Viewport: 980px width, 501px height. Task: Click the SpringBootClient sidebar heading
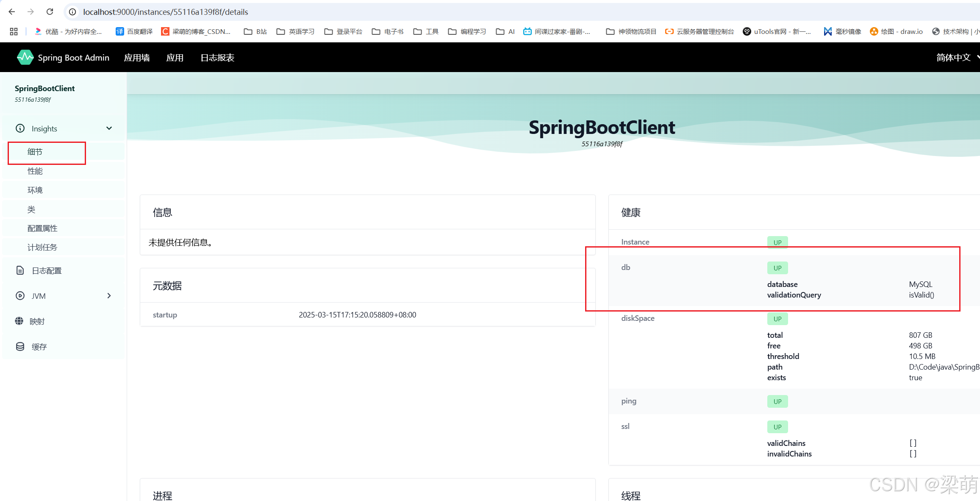point(44,88)
